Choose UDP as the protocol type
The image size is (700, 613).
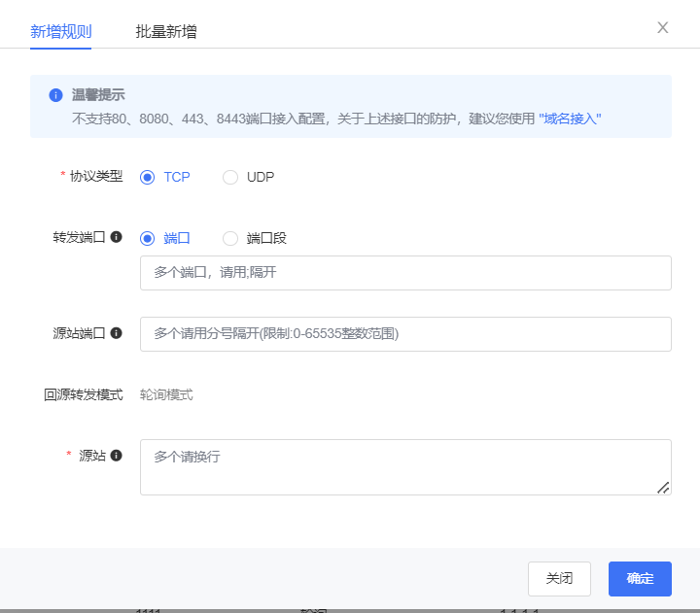230,177
